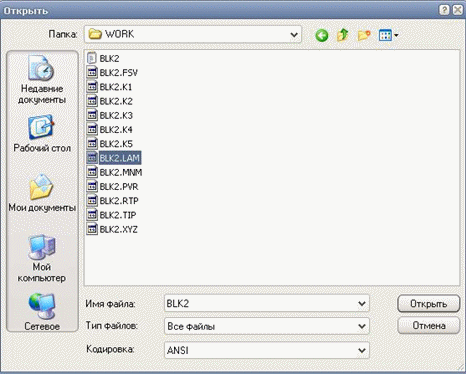Image resolution: width=466 pixels, height=374 pixels.
Task: Select the BLK2.K4 file icon
Action: point(91,130)
